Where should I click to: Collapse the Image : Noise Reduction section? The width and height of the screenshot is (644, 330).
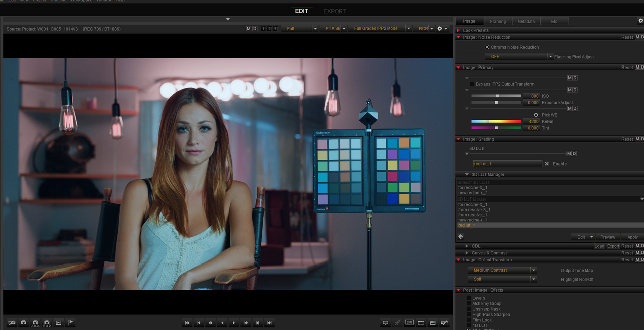pyautogui.click(x=458, y=37)
